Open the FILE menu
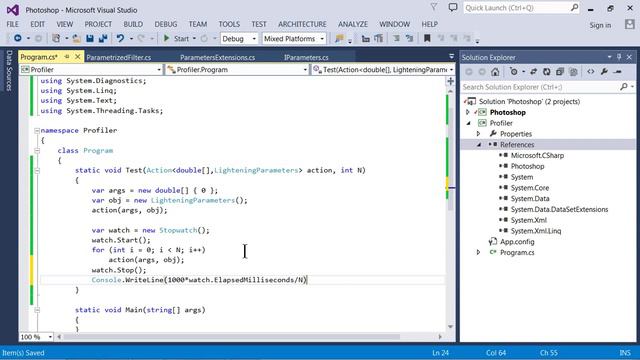The width and height of the screenshot is (640, 360). pyautogui.click(x=12, y=24)
